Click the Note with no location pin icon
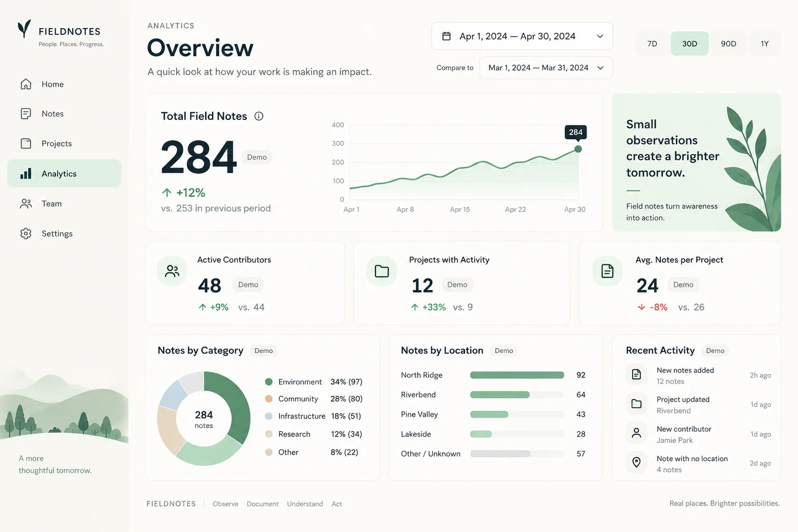The height and width of the screenshot is (532, 798). point(636,462)
